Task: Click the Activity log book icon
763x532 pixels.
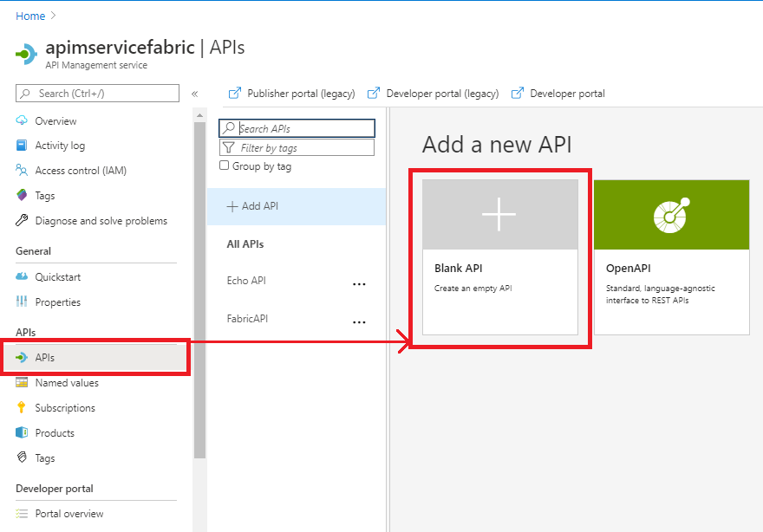Action: pyautogui.click(x=22, y=146)
